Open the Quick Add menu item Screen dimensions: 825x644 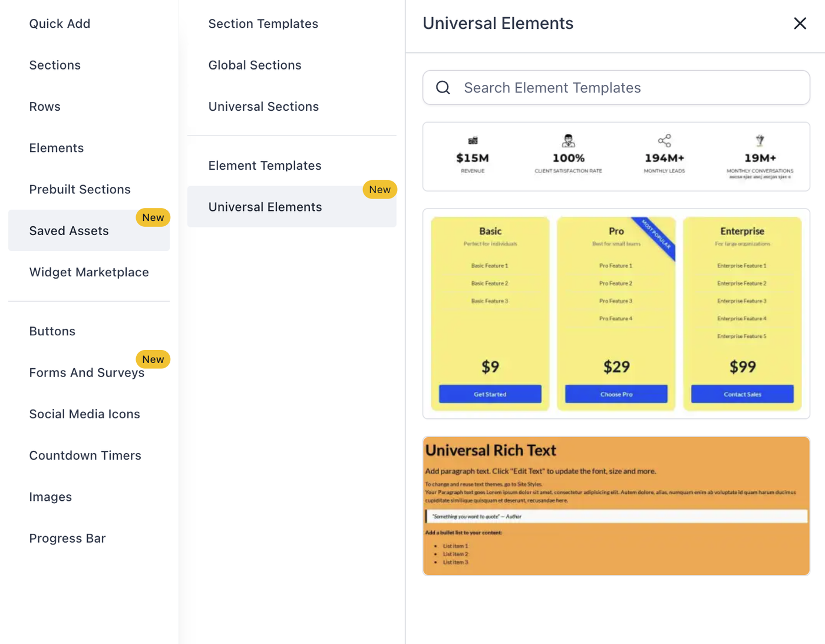click(x=60, y=24)
